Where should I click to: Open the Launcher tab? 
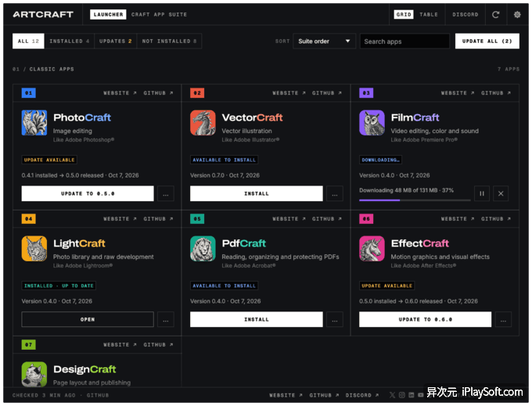(108, 15)
